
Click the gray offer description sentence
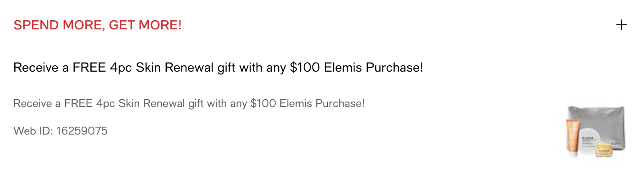click(x=189, y=103)
